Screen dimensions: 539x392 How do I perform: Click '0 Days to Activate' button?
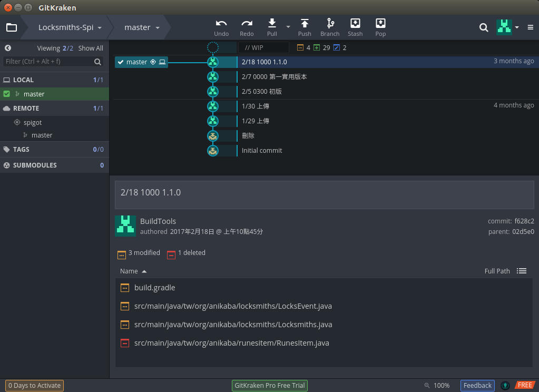(x=34, y=386)
